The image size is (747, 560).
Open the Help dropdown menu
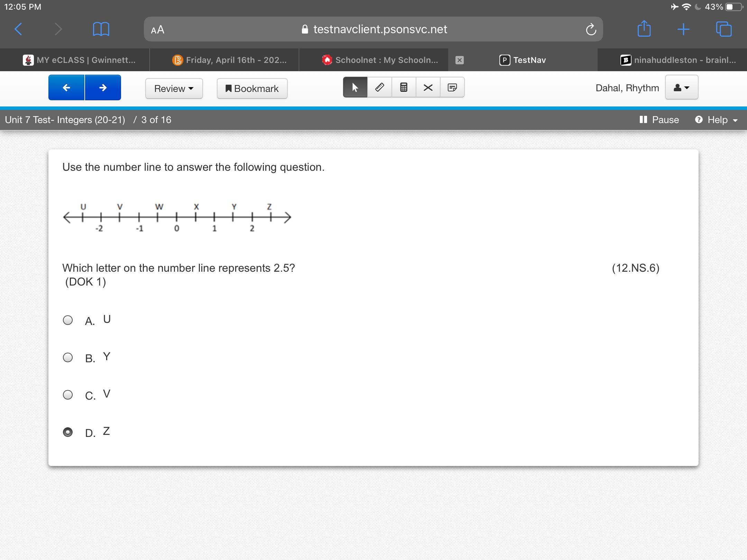tap(717, 120)
